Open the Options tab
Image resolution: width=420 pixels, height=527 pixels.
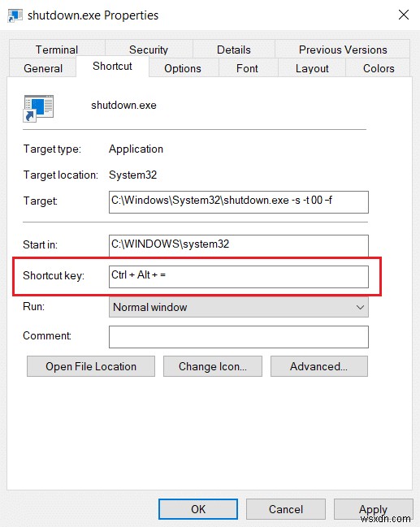(x=183, y=68)
